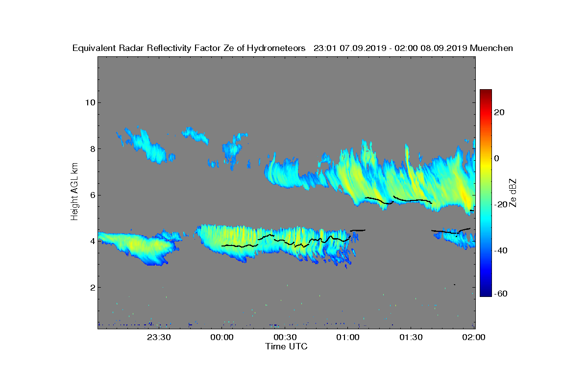Click the dark blue bottom of the colorbar
The image size is (588, 392).
click(486, 293)
